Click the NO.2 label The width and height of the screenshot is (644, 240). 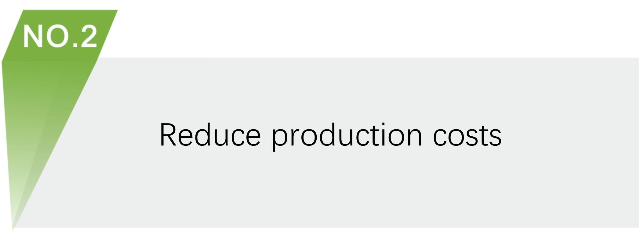[x=60, y=37]
